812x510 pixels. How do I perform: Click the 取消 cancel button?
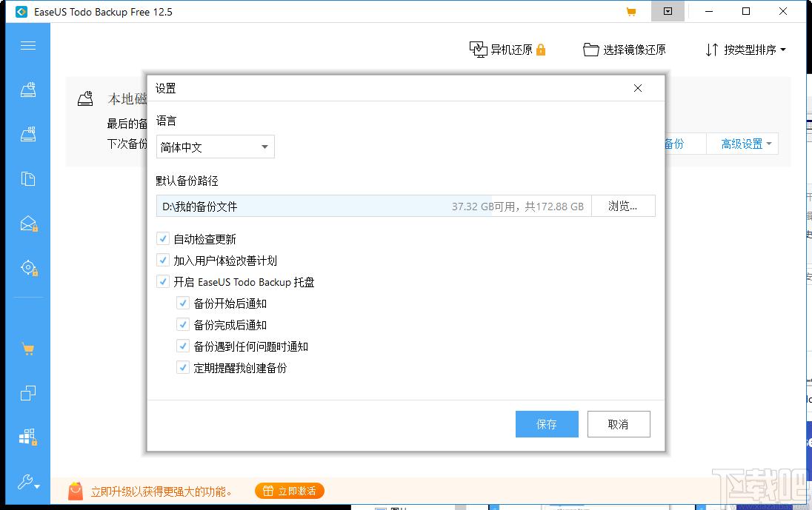click(x=619, y=424)
